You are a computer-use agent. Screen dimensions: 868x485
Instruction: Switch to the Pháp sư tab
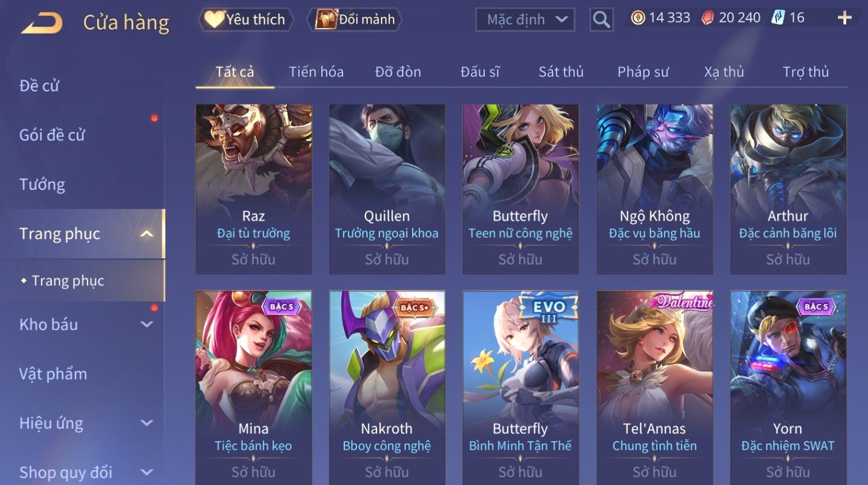(643, 72)
